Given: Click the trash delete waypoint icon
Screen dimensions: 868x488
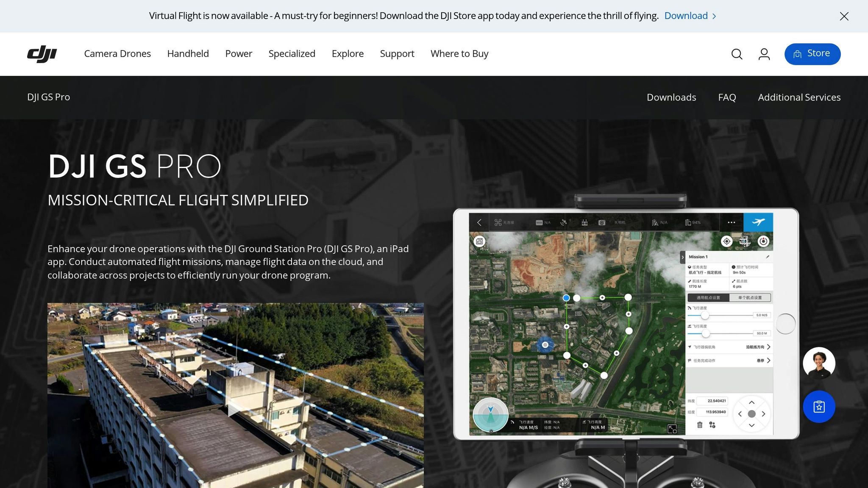Looking at the screenshot, I should [x=700, y=425].
